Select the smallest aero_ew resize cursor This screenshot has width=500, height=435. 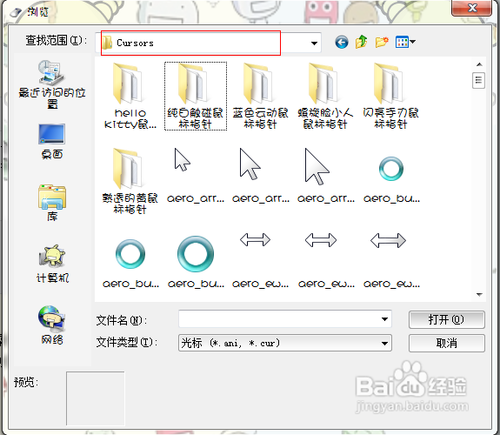(x=260, y=260)
